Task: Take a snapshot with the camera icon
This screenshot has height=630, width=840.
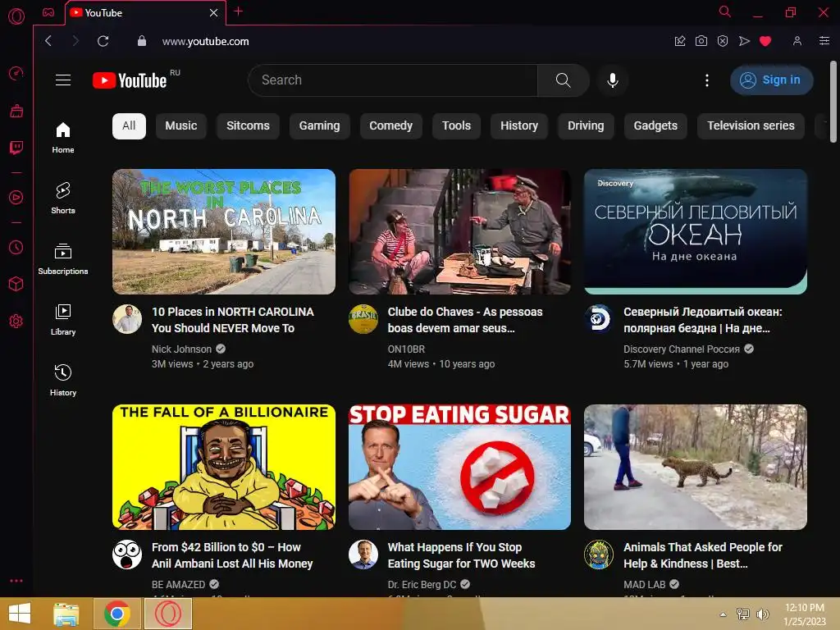Action: pos(701,41)
